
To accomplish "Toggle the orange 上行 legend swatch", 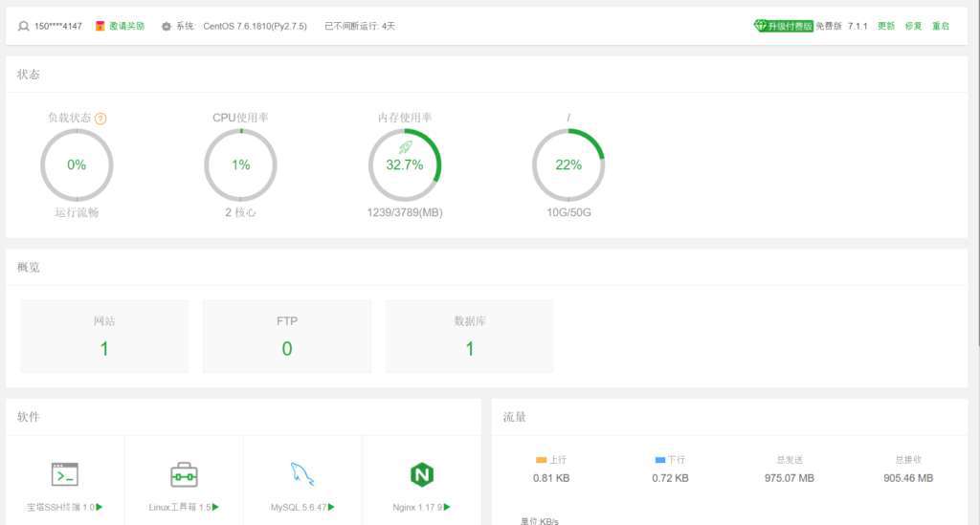I will [x=541, y=460].
